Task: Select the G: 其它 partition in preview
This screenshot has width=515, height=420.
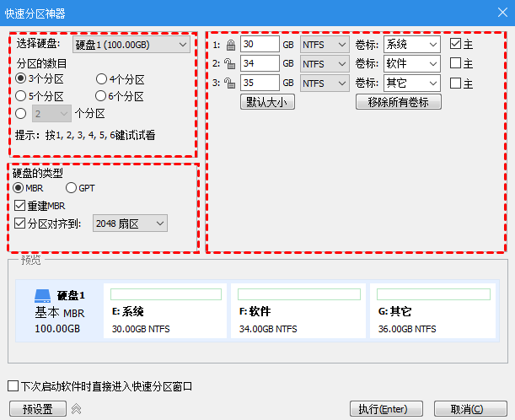Action: click(x=433, y=310)
